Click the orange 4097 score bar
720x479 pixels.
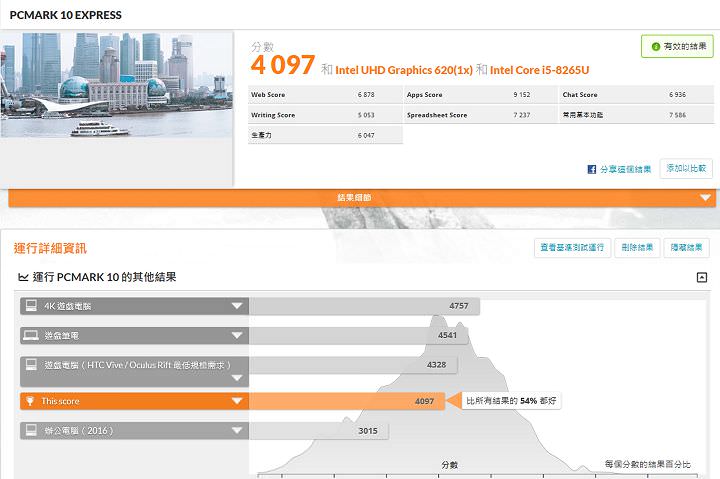point(347,401)
